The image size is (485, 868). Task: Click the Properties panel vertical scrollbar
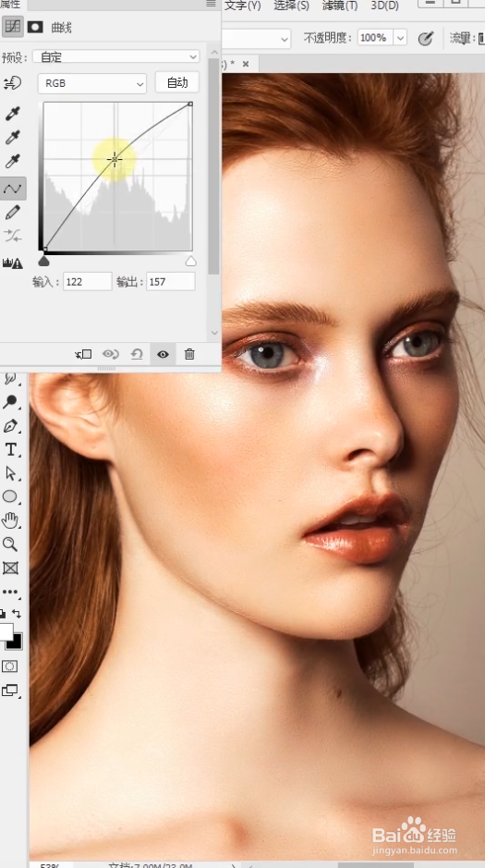click(214, 165)
